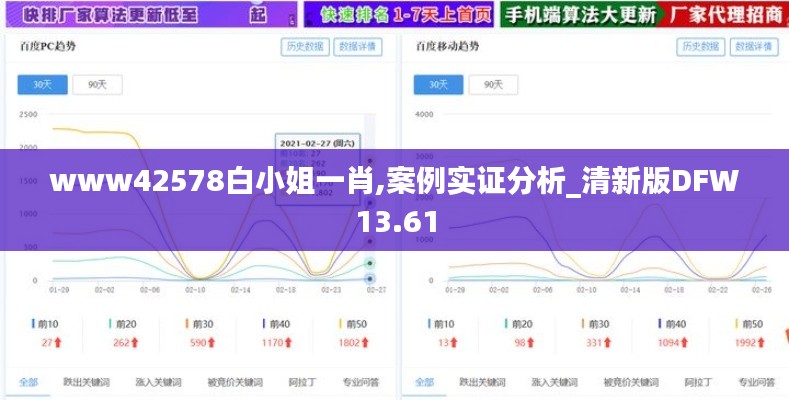The image size is (789, 400).
Task: Switch to 全部 tab in PC panel
Action: pyautogui.click(x=28, y=382)
